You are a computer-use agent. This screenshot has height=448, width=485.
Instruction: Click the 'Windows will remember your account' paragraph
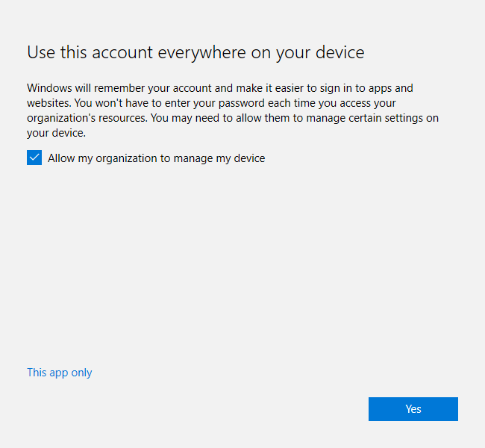tap(220, 111)
